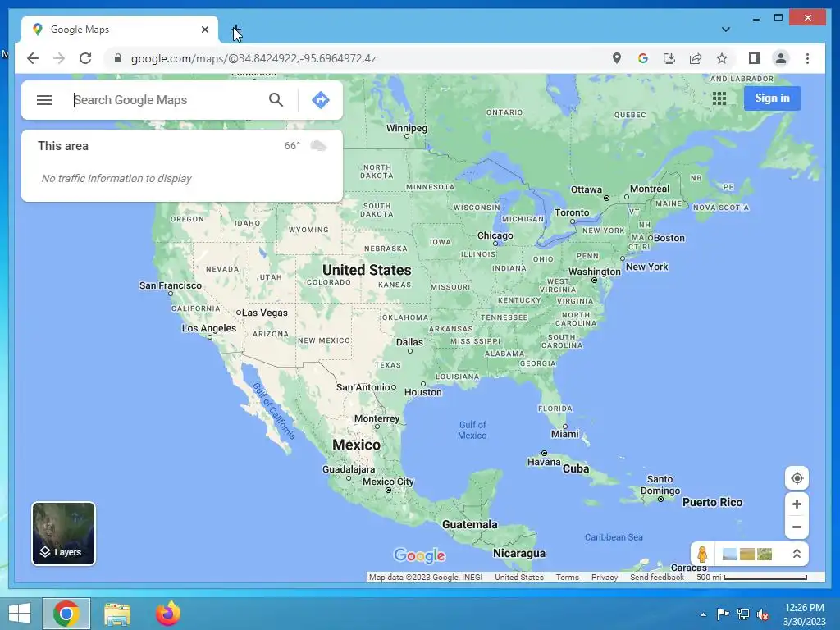
Task: View site information lock icon
Action: tap(118, 58)
